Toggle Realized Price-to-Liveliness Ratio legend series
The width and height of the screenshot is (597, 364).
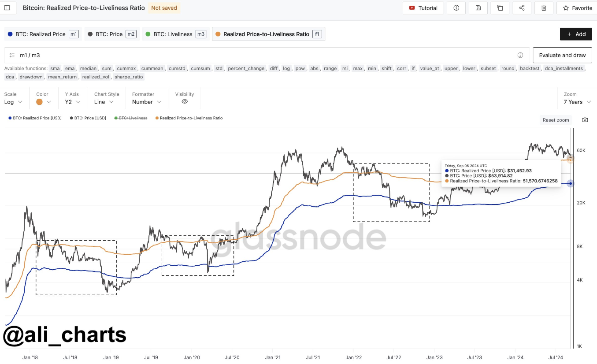(189, 118)
